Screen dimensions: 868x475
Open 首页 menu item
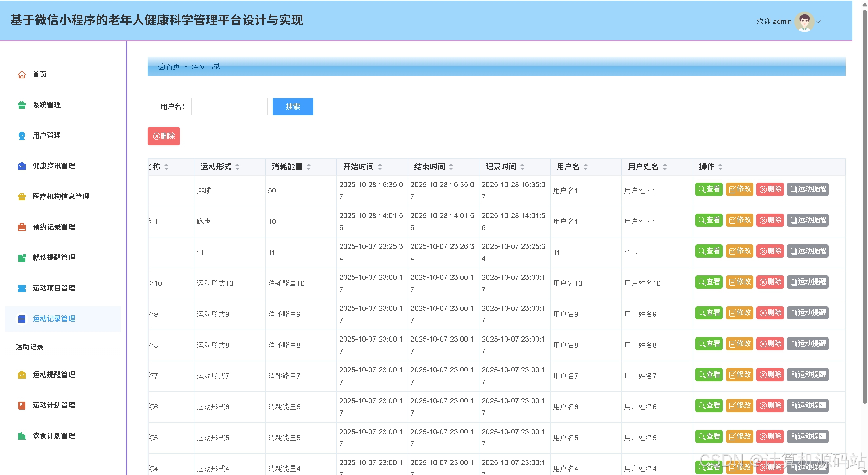pos(63,74)
